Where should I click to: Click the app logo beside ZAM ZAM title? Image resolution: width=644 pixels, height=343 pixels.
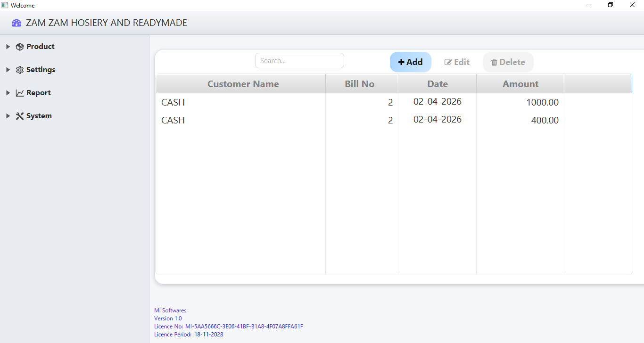17,23
